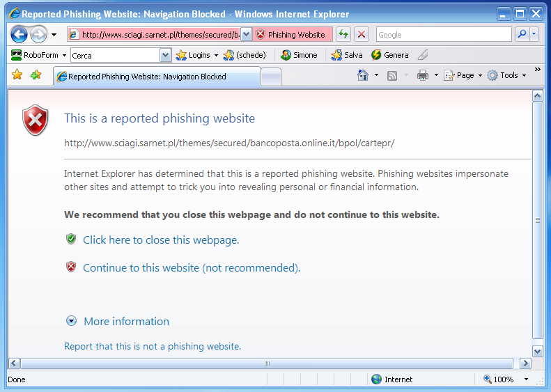Viewport: 551px width, 392px height.
Task: Expand the address bar history dropdown
Action: (x=246, y=34)
